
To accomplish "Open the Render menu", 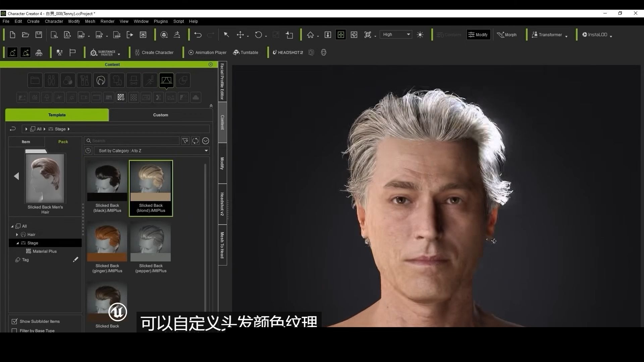I will pyautogui.click(x=107, y=21).
